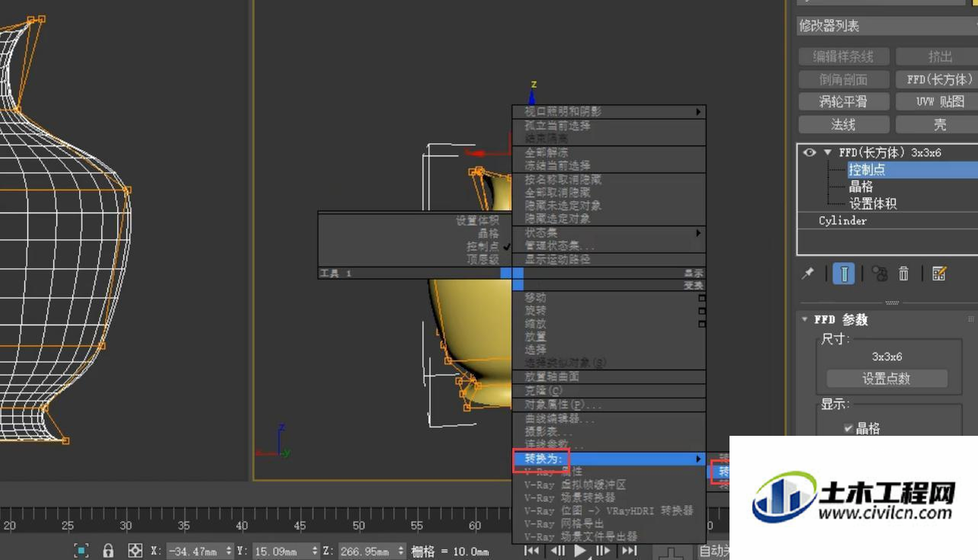Collapse FFD 参数 rollout

(x=806, y=319)
